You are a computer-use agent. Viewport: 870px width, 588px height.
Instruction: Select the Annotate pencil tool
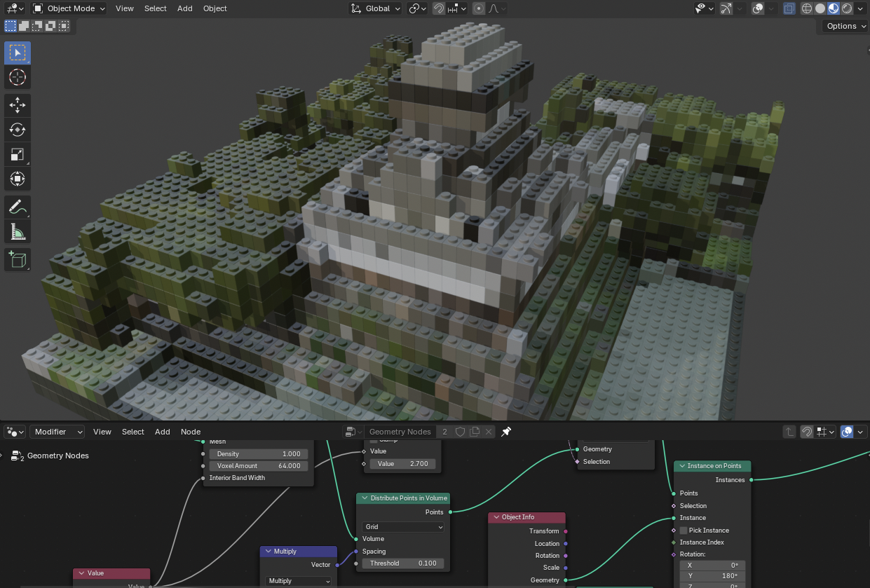point(18,207)
